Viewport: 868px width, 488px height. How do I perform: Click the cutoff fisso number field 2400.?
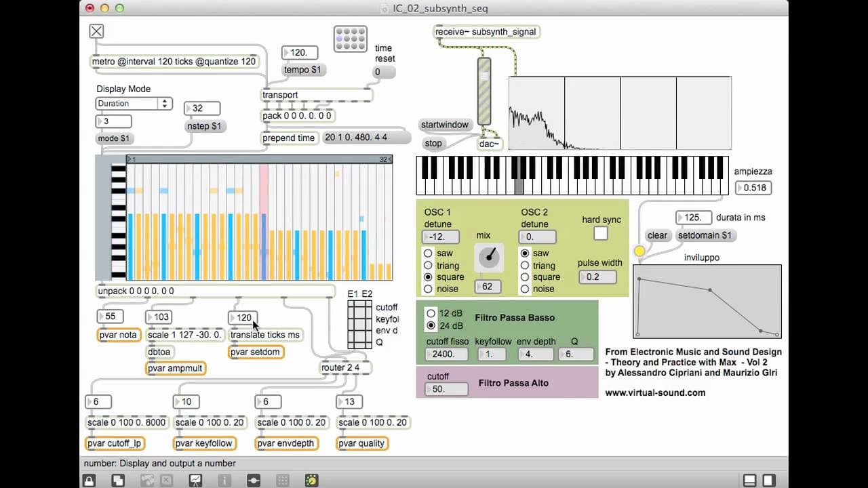click(448, 354)
